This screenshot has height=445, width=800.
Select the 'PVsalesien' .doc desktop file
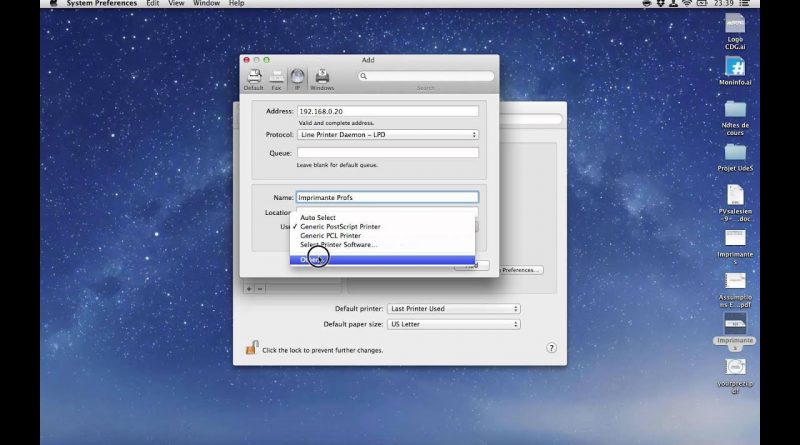tap(735, 203)
